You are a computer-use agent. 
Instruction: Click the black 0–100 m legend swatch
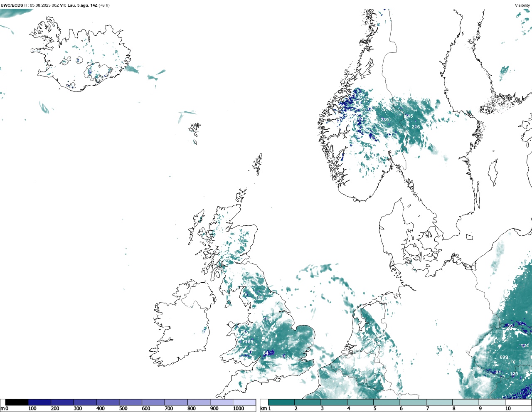[17, 402]
